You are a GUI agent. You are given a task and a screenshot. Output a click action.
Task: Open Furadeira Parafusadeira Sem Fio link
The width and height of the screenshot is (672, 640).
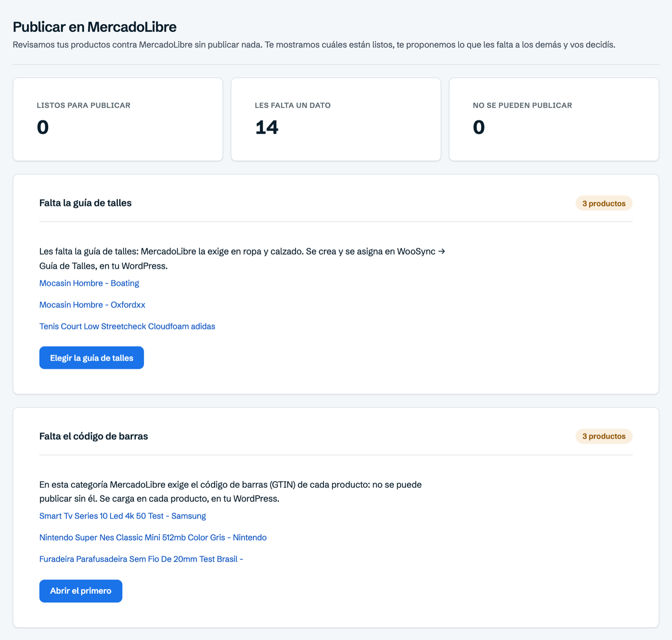141,559
